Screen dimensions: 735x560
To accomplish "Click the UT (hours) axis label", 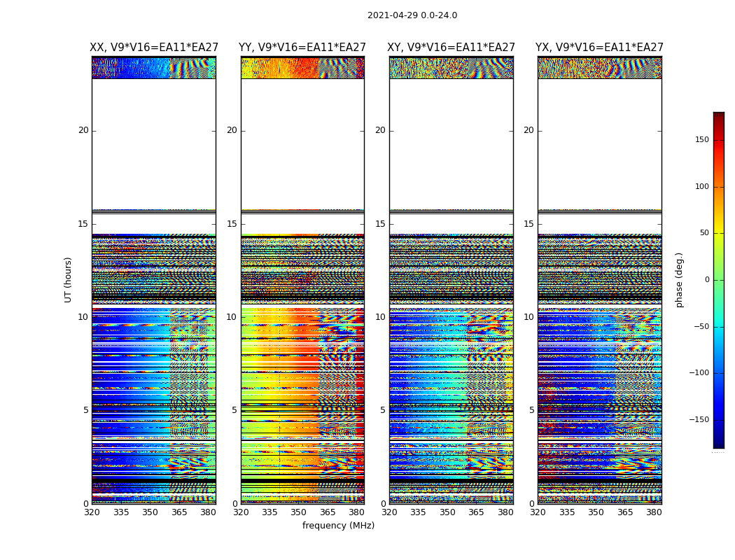I will click(x=69, y=279).
